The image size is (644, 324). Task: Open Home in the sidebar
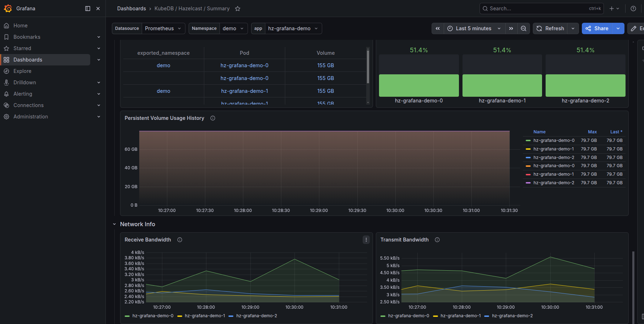click(x=21, y=26)
